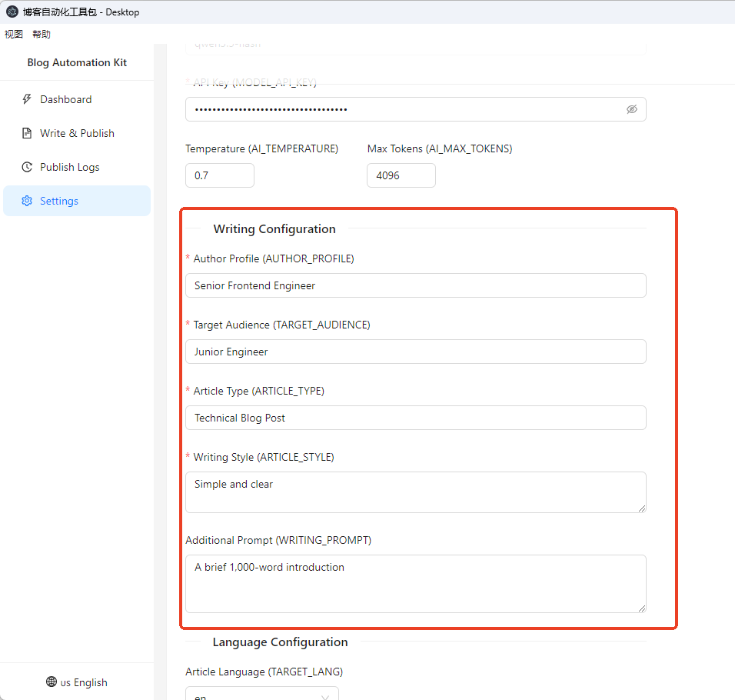This screenshot has height=700, width=735.
Task: Click the Blog Automation Kit title
Action: [x=77, y=62]
